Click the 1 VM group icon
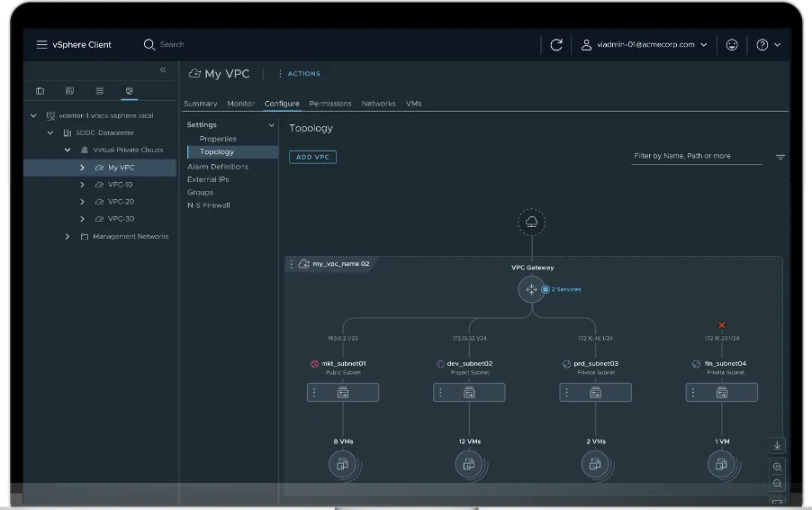Viewport: 812px width, 510px height. pos(722,464)
